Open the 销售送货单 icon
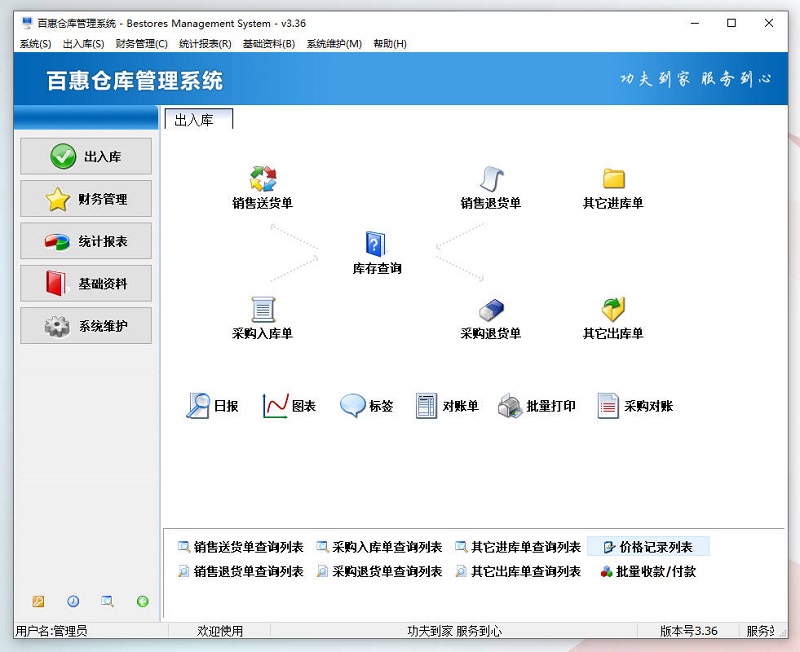This screenshot has height=652, width=800. click(262, 181)
